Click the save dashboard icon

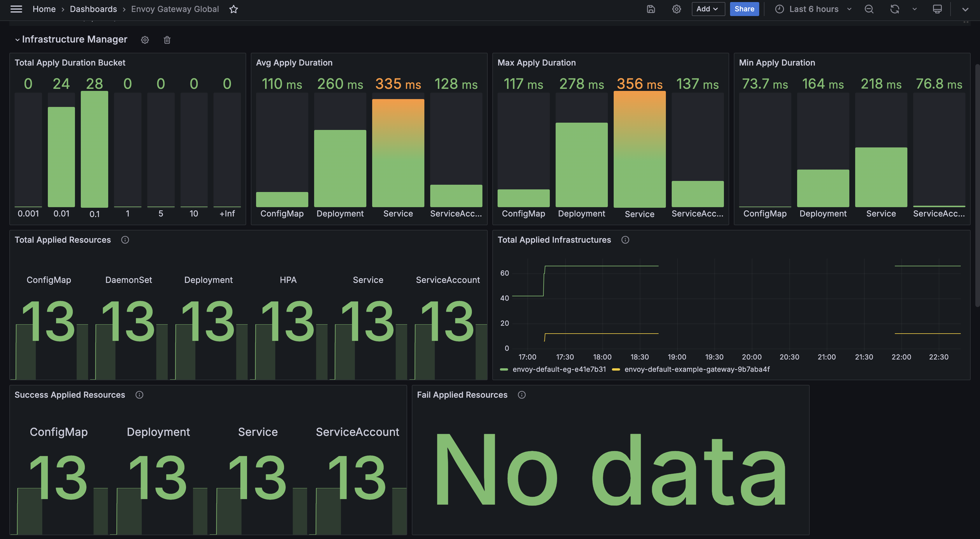650,9
